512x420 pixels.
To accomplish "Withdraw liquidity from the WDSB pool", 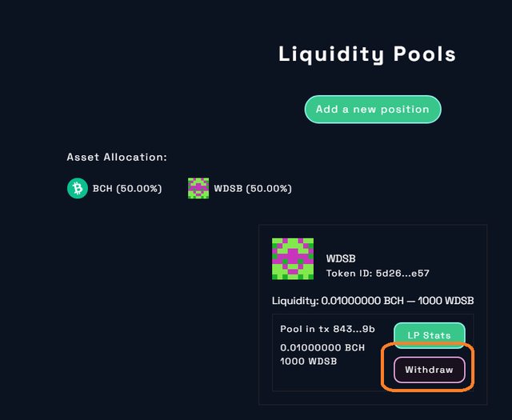I will coord(429,370).
